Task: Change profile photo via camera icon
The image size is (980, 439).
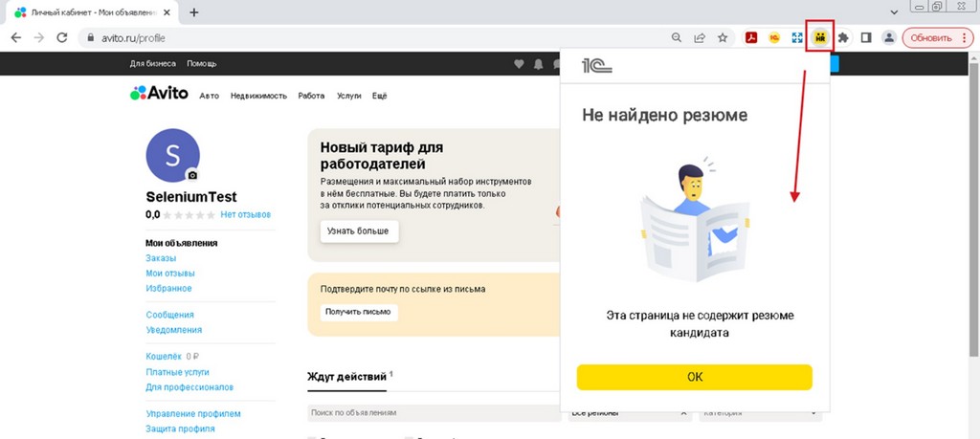Action: click(x=192, y=175)
